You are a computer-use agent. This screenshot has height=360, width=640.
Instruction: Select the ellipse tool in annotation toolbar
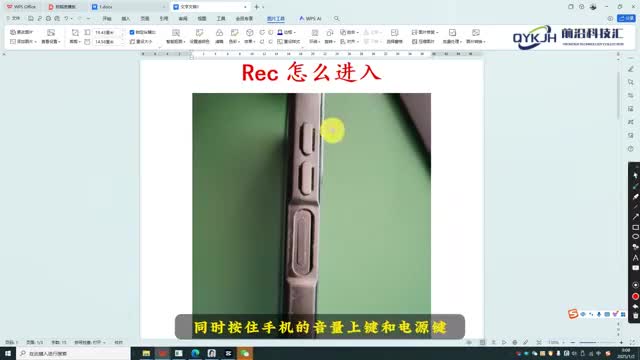tap(636, 237)
